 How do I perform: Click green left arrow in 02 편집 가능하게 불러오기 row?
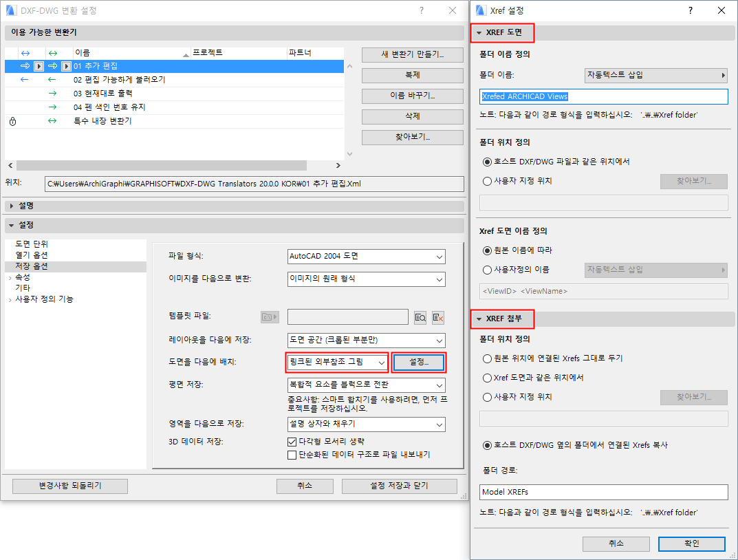click(52, 80)
